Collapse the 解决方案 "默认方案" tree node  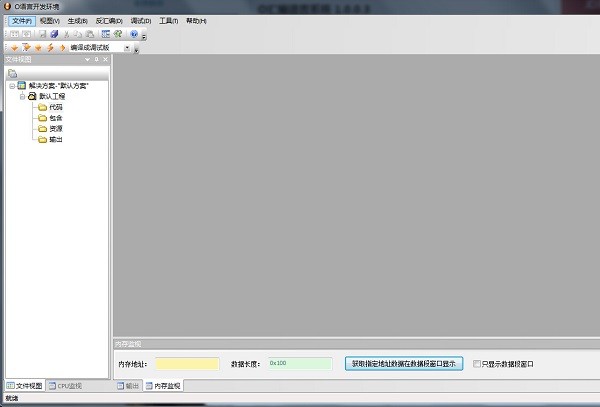point(11,86)
